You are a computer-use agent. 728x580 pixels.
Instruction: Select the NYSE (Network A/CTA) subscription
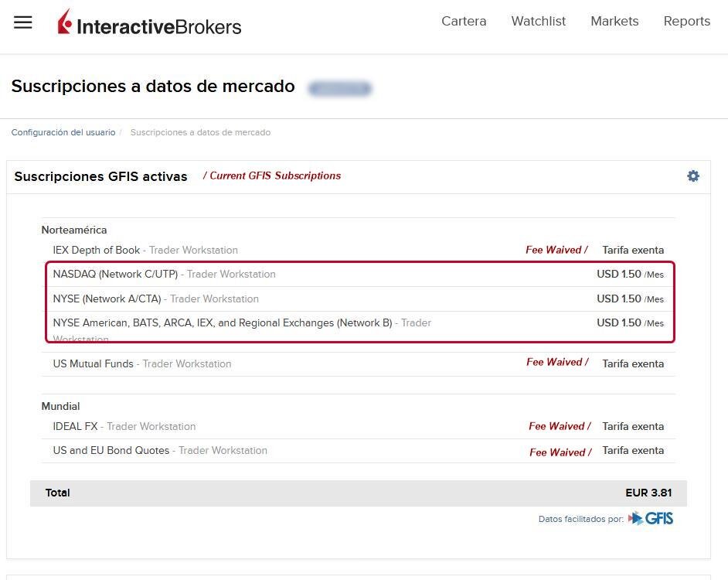[x=359, y=299]
